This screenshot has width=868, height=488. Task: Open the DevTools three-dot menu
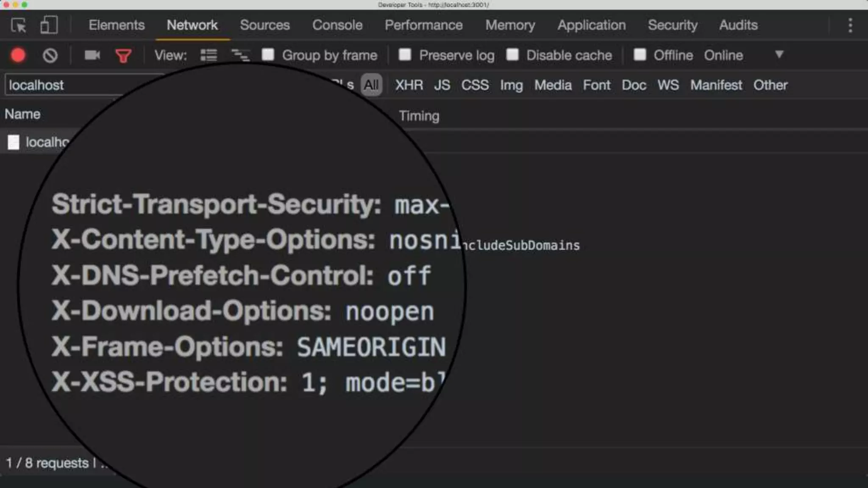850,25
